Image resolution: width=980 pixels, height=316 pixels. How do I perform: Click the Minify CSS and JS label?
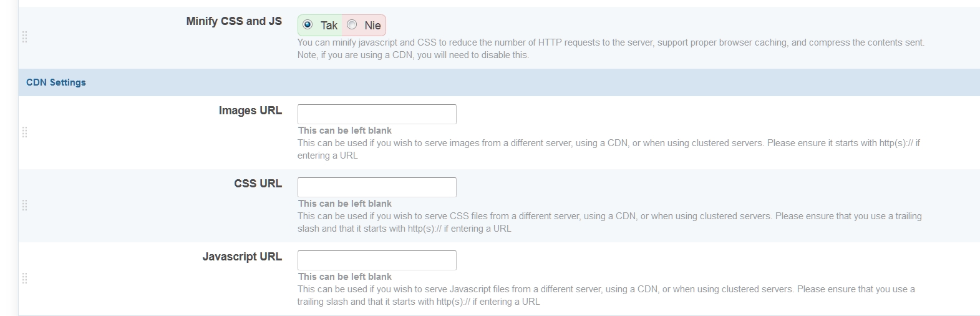point(234,21)
